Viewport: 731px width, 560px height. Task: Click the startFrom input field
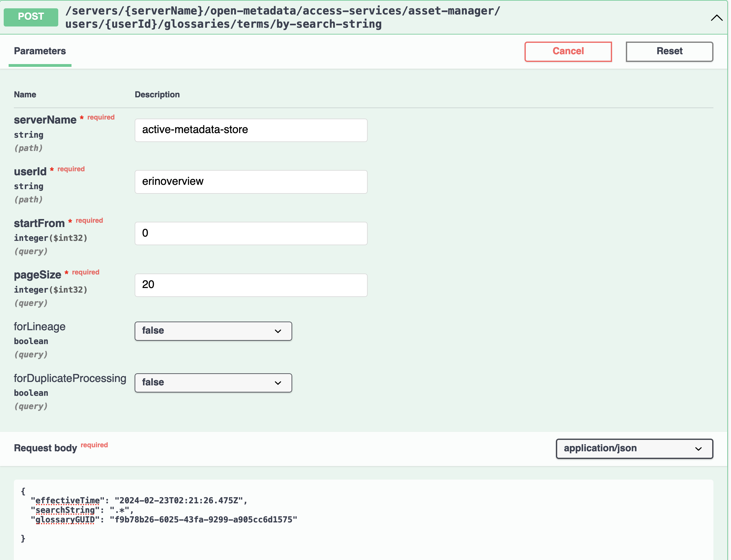251,233
